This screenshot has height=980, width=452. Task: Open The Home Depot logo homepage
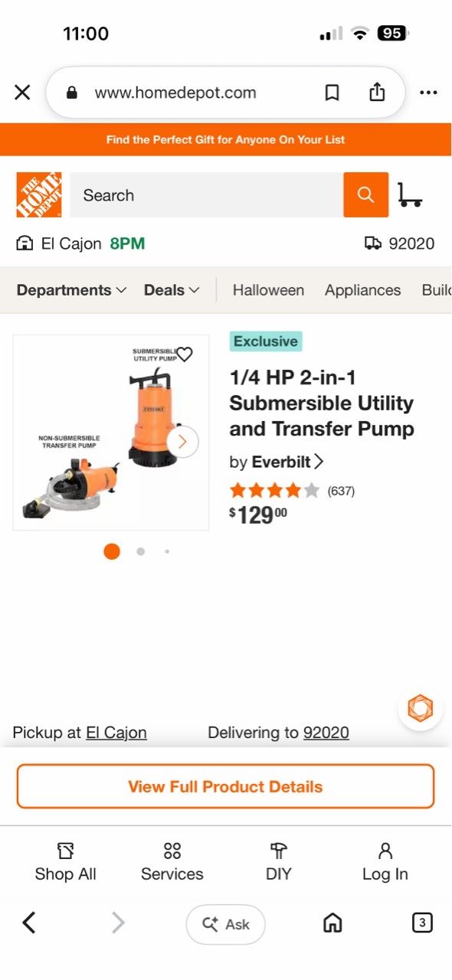click(x=39, y=194)
